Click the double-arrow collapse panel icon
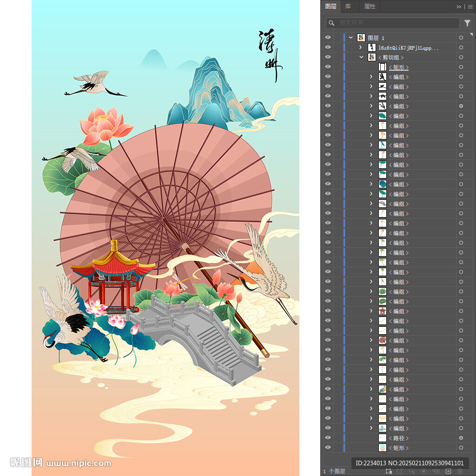Screen dimensions: 476x476 [459, 7]
